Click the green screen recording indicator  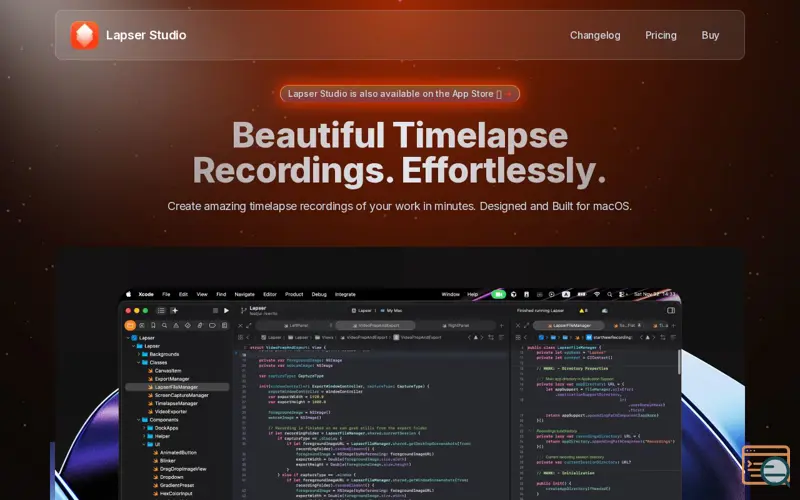click(x=498, y=294)
